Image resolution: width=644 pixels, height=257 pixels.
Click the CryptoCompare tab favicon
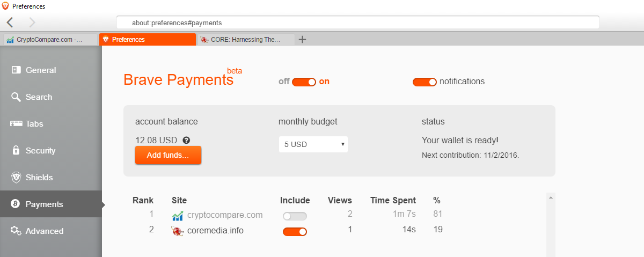[x=10, y=40]
